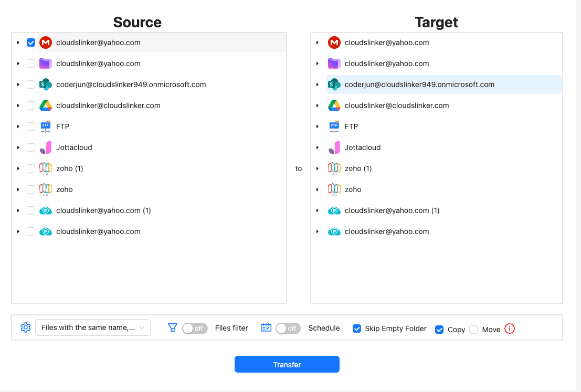This screenshot has width=581, height=392.
Task: Click the filter funnel icon near Files filter
Action: pyautogui.click(x=172, y=327)
